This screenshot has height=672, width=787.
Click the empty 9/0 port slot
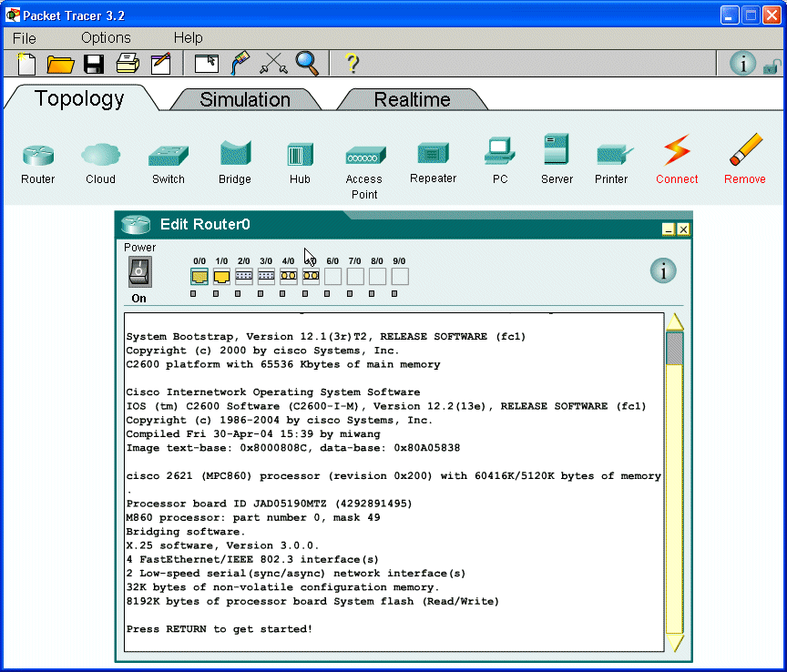point(400,276)
